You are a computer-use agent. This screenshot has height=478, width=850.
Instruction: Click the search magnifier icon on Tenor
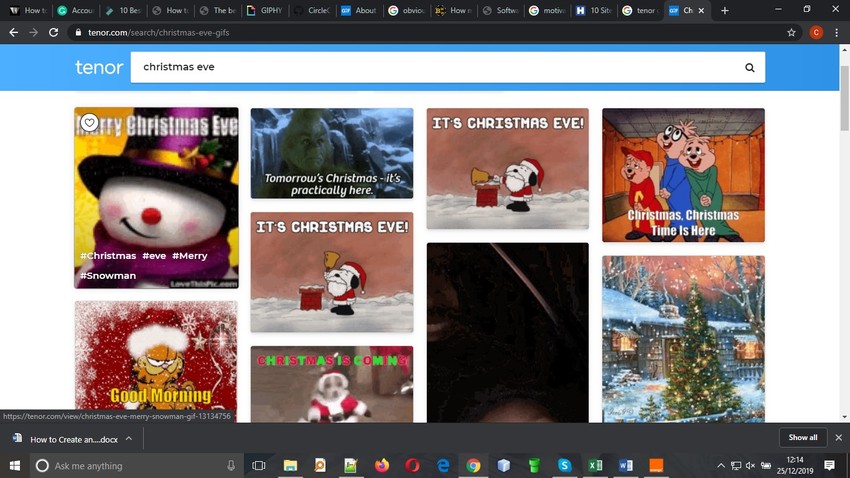click(x=749, y=68)
